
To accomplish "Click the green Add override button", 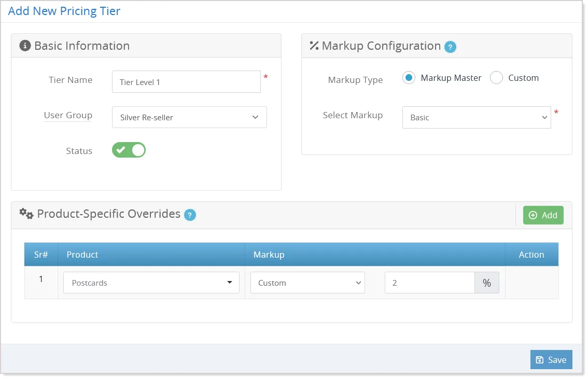I will pos(543,215).
